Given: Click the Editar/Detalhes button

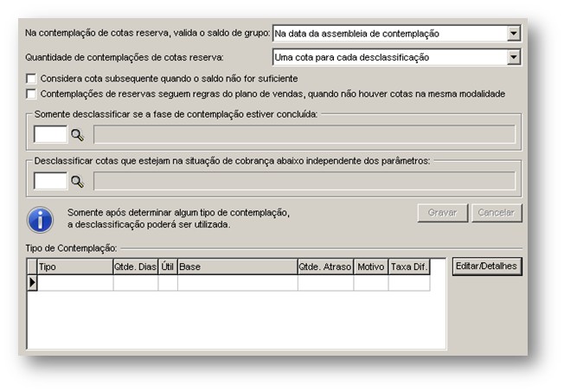Looking at the screenshot, I should tap(487, 267).
